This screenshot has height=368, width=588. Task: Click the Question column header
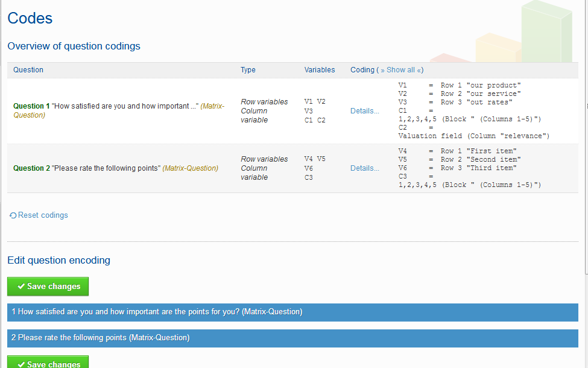click(28, 70)
